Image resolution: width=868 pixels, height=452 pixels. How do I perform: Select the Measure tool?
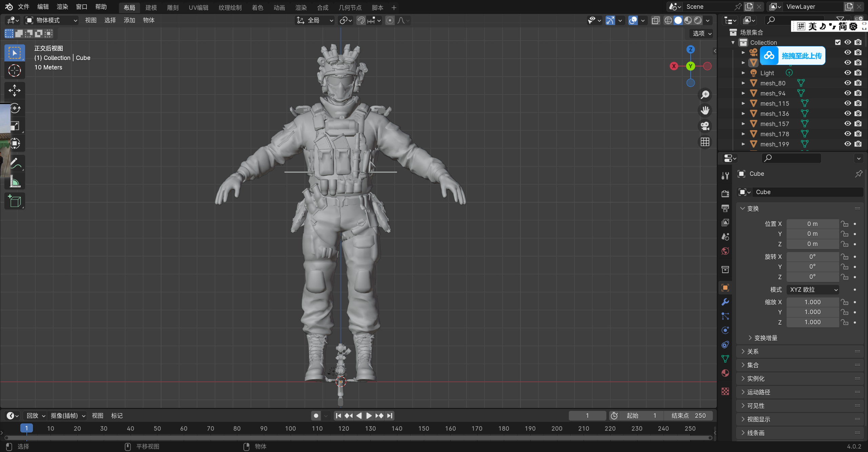click(x=15, y=181)
